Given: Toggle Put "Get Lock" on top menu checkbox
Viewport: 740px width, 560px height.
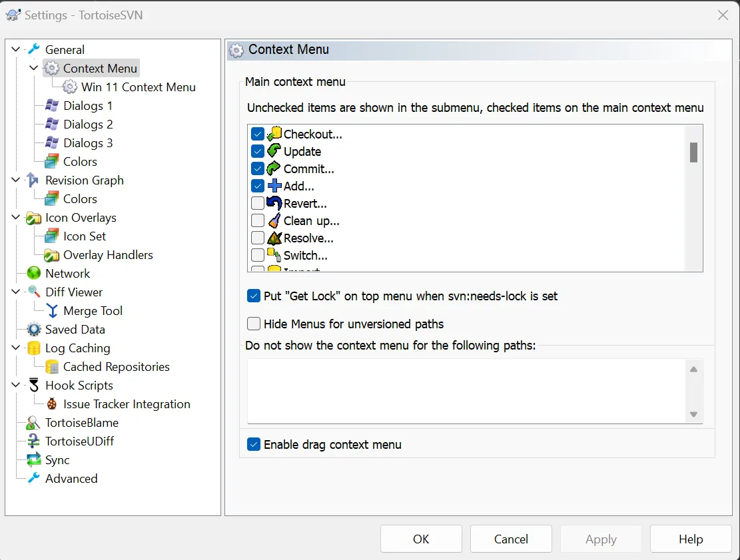Looking at the screenshot, I should tap(254, 296).
